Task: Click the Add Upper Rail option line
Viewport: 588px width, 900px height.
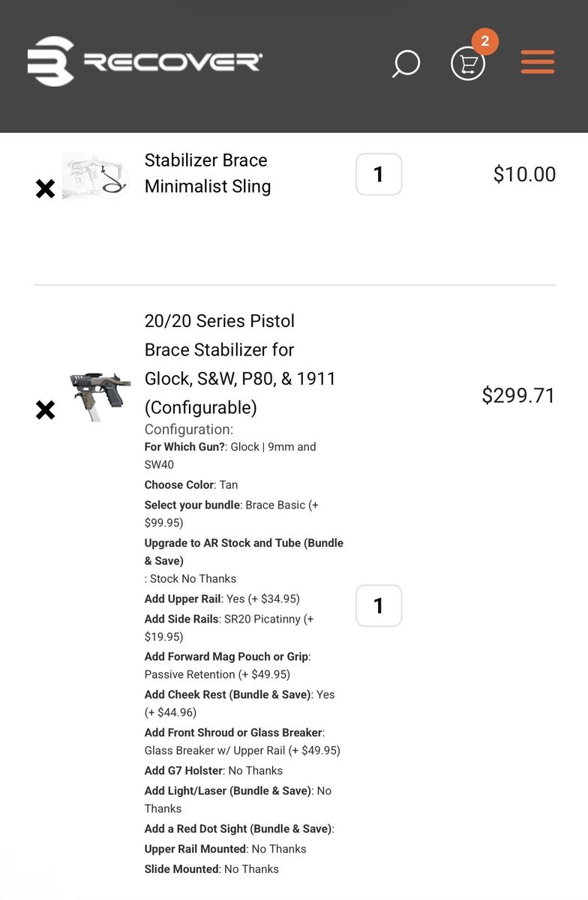Action: pyautogui.click(x=222, y=598)
